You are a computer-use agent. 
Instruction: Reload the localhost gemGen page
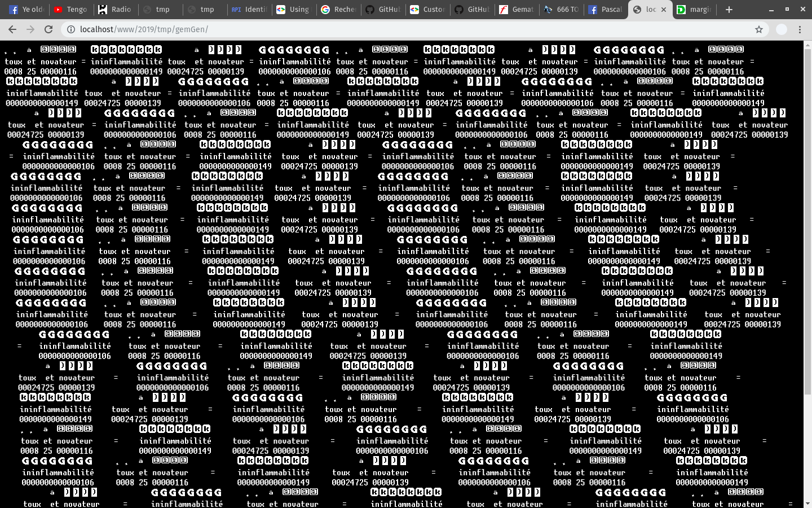point(48,29)
